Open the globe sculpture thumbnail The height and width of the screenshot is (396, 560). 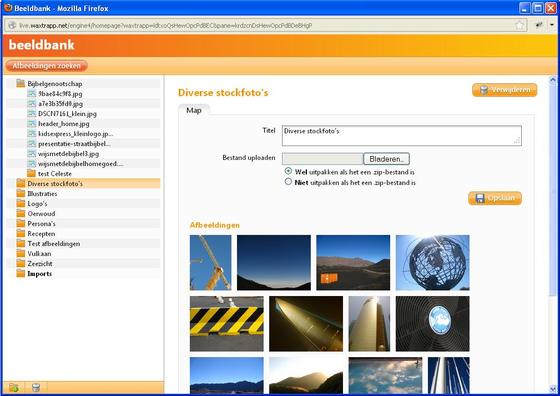[432, 262]
